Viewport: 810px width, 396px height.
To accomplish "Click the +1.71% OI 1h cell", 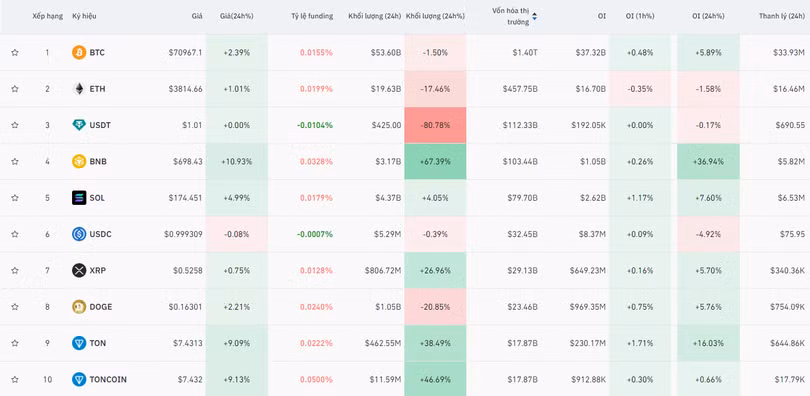I will (641, 343).
